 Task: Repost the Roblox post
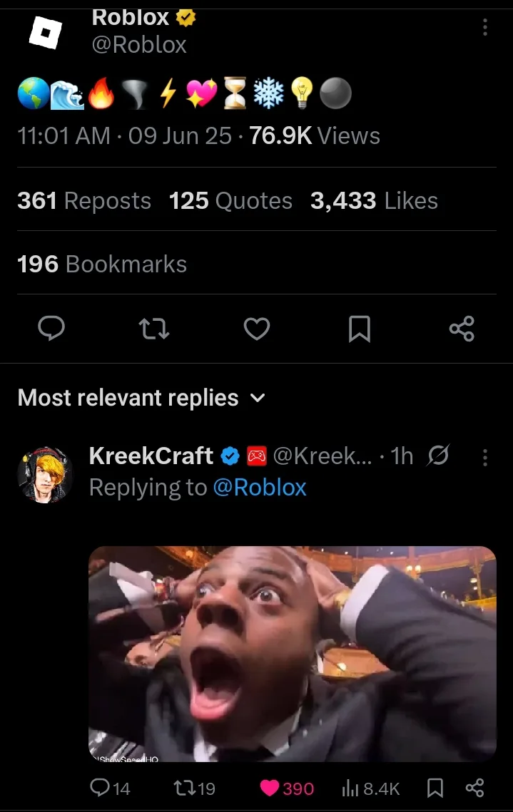pos(153,329)
